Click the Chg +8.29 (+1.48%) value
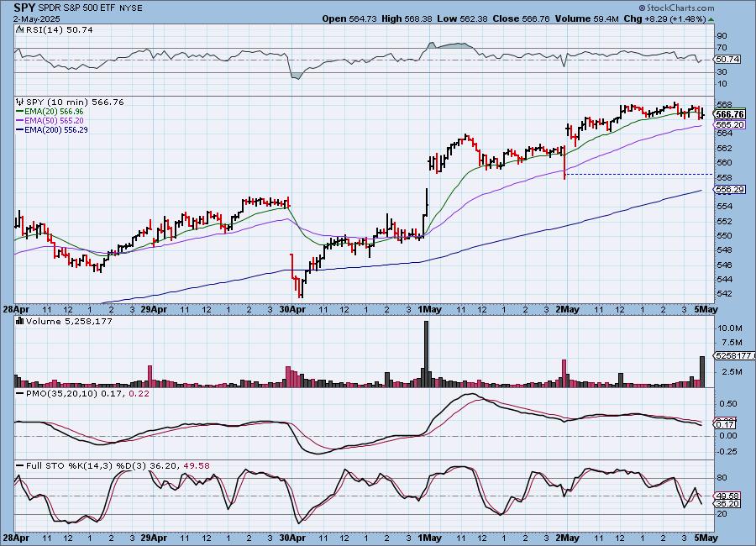 coord(664,18)
